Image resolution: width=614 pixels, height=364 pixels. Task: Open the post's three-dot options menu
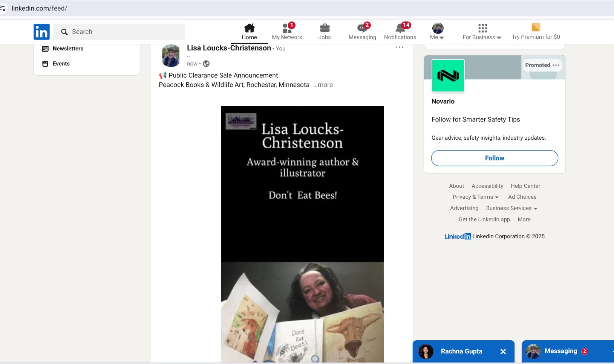pyautogui.click(x=400, y=47)
